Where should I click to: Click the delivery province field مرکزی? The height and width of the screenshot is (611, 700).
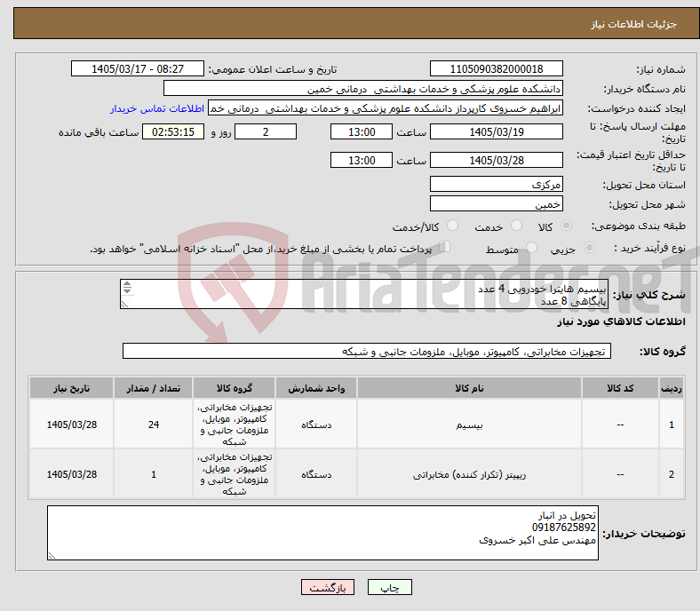497,184
